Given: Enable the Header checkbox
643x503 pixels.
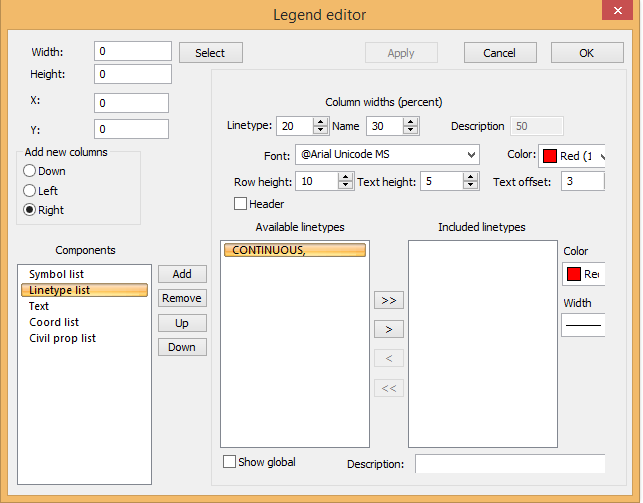Looking at the screenshot, I should click(x=240, y=204).
